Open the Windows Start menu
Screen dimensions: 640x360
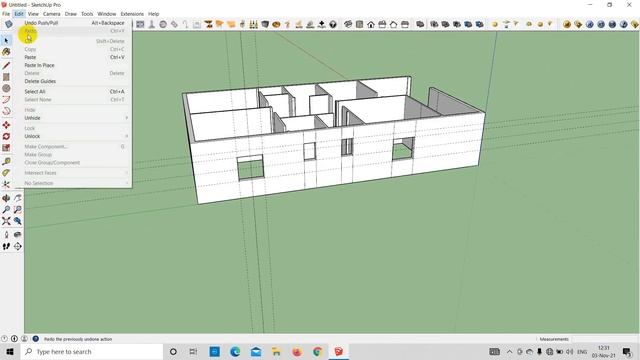click(x=10, y=351)
